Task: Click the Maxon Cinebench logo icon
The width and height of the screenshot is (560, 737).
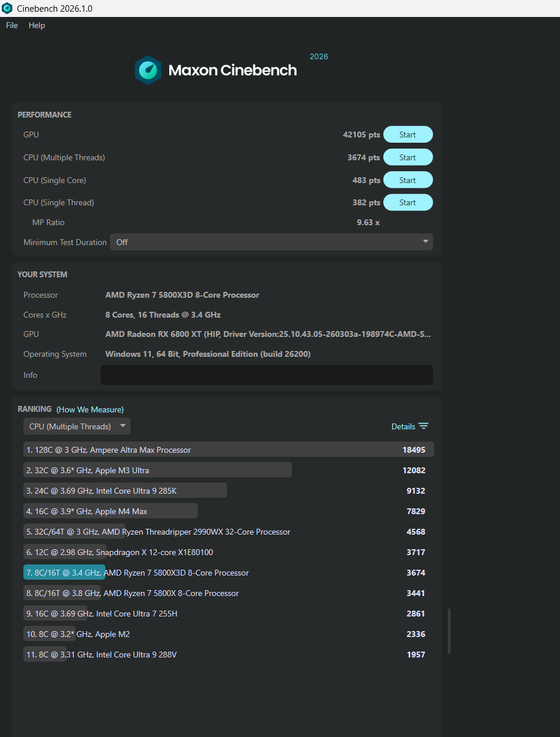Action: pos(148,70)
